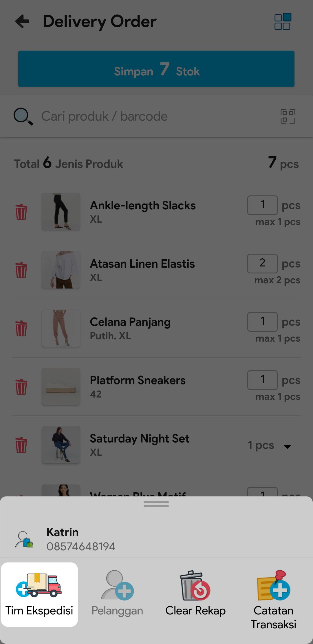Go back using the arrow icon
313x644 pixels.
22,21
